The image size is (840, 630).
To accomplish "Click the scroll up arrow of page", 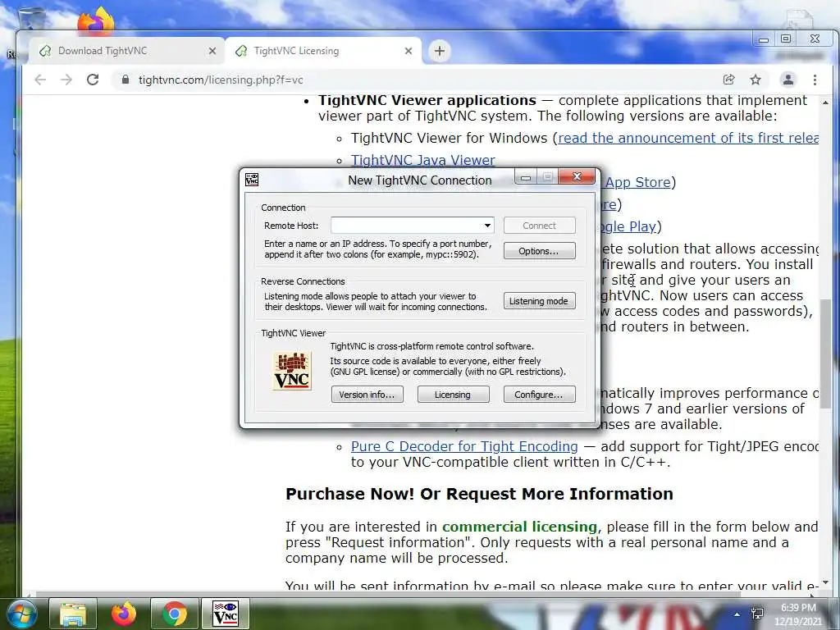I will [x=825, y=102].
